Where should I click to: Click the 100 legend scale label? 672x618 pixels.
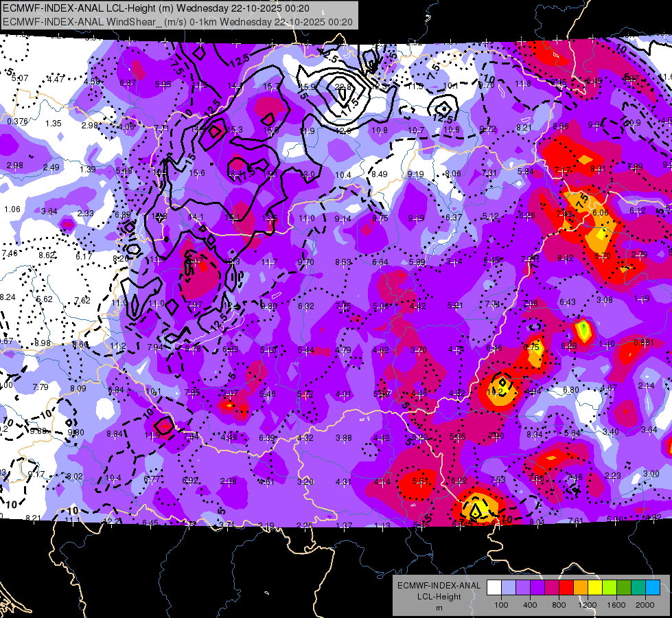pos(501,605)
